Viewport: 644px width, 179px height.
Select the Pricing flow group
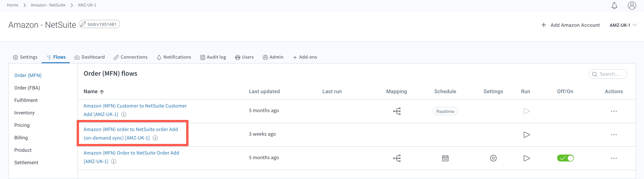(22, 125)
